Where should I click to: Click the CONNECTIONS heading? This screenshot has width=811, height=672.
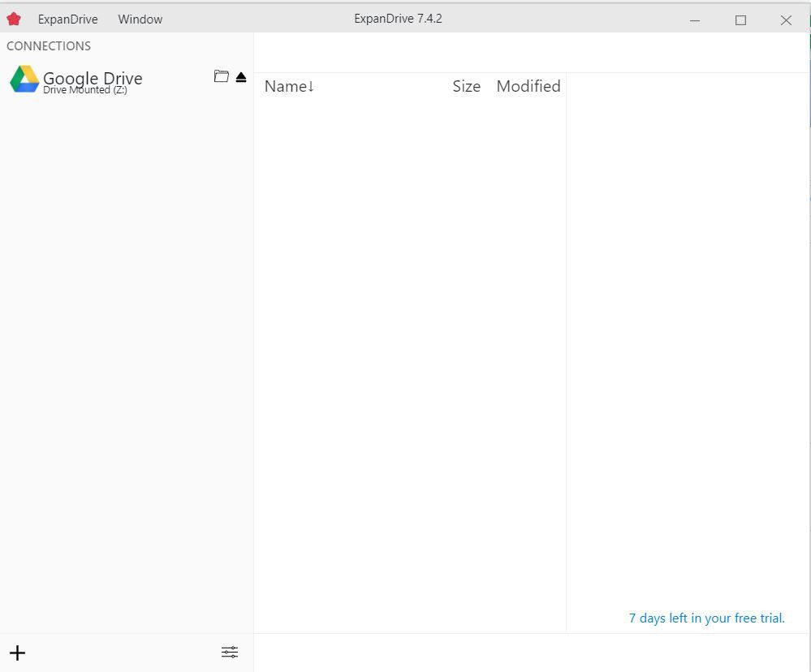click(49, 46)
